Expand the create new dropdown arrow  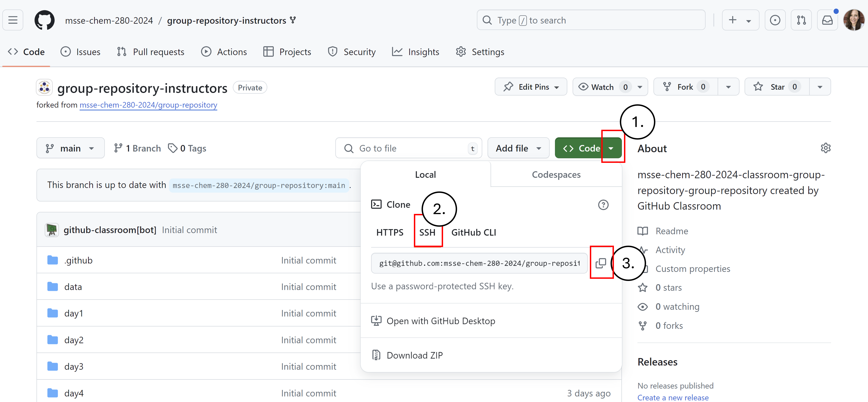pos(749,21)
